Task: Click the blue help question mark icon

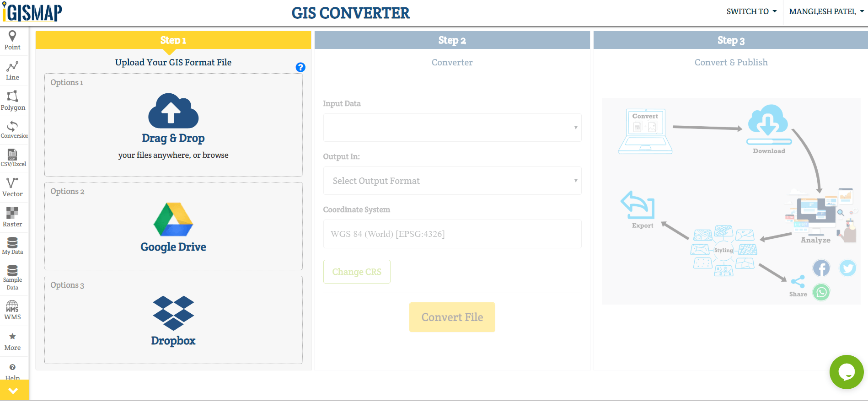Action: point(300,67)
